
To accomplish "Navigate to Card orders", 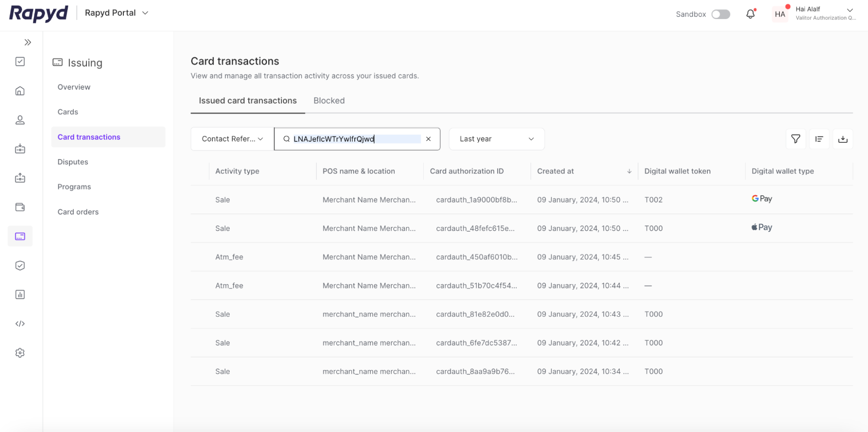I will tap(78, 212).
